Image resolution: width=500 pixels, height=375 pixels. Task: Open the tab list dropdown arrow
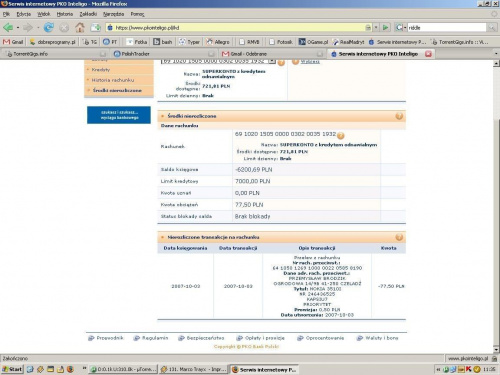point(496,54)
